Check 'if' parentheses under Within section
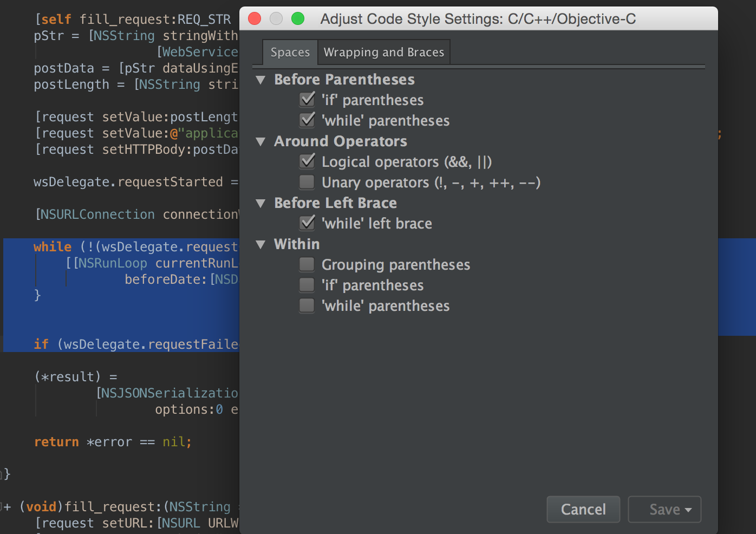 [x=307, y=285]
